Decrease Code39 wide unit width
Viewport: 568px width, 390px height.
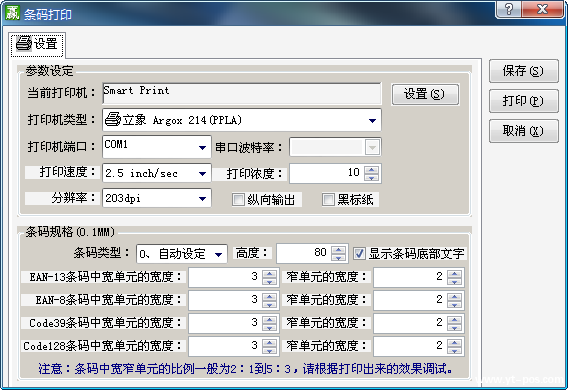269,327
